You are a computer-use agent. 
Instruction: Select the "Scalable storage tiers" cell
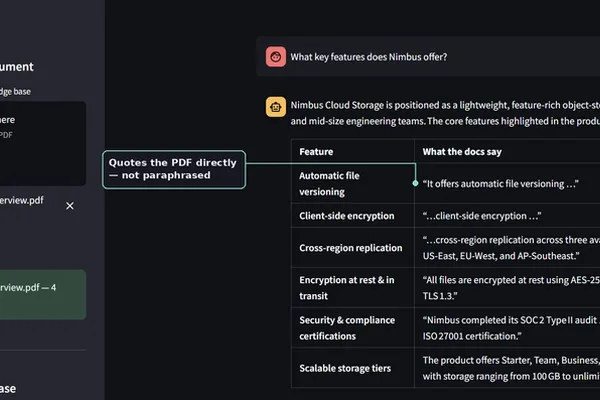pos(352,368)
